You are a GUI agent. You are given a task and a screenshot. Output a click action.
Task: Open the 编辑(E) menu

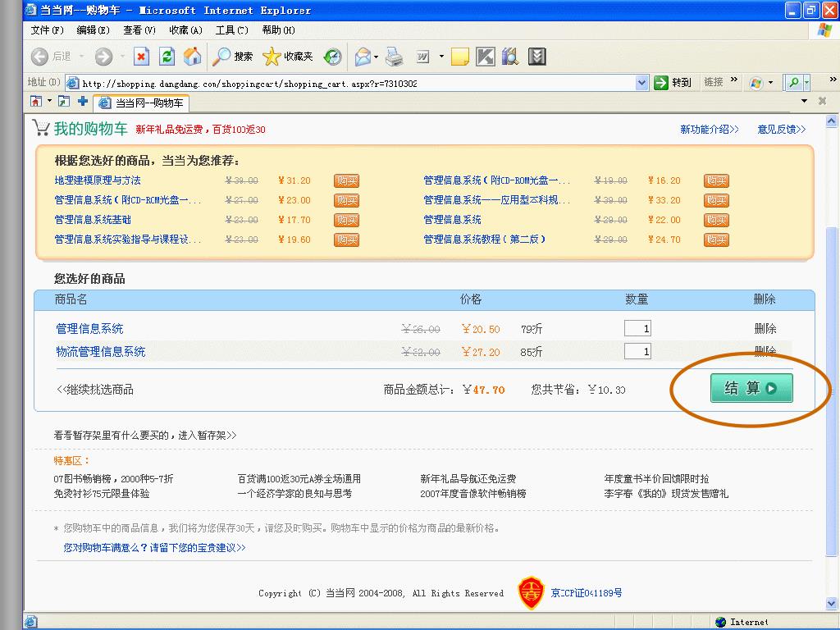[94, 30]
